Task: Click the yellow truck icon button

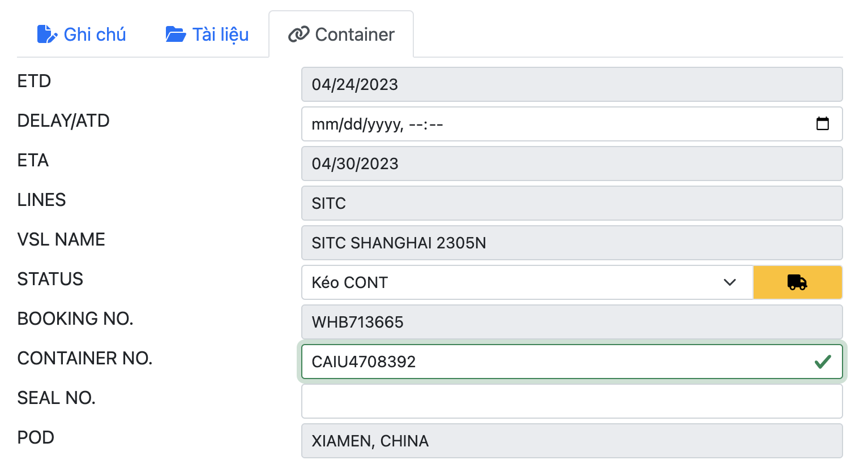Action: click(797, 282)
